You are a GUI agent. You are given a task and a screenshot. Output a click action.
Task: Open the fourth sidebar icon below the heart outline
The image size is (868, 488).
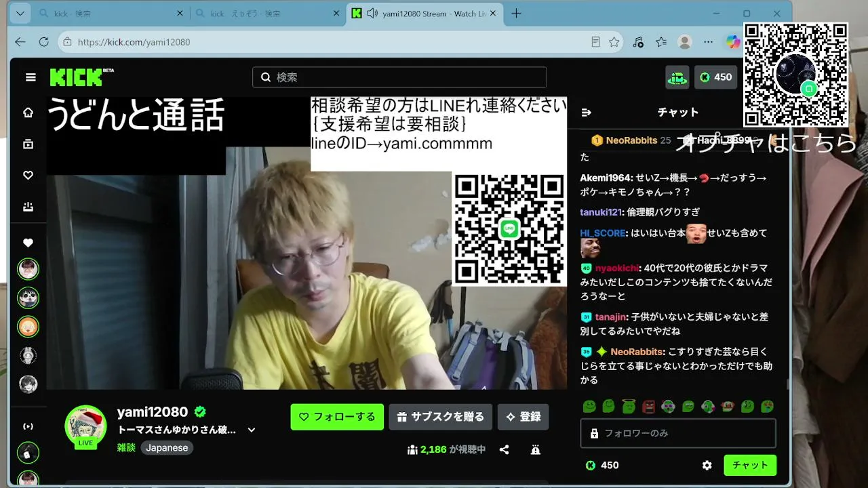click(x=28, y=207)
